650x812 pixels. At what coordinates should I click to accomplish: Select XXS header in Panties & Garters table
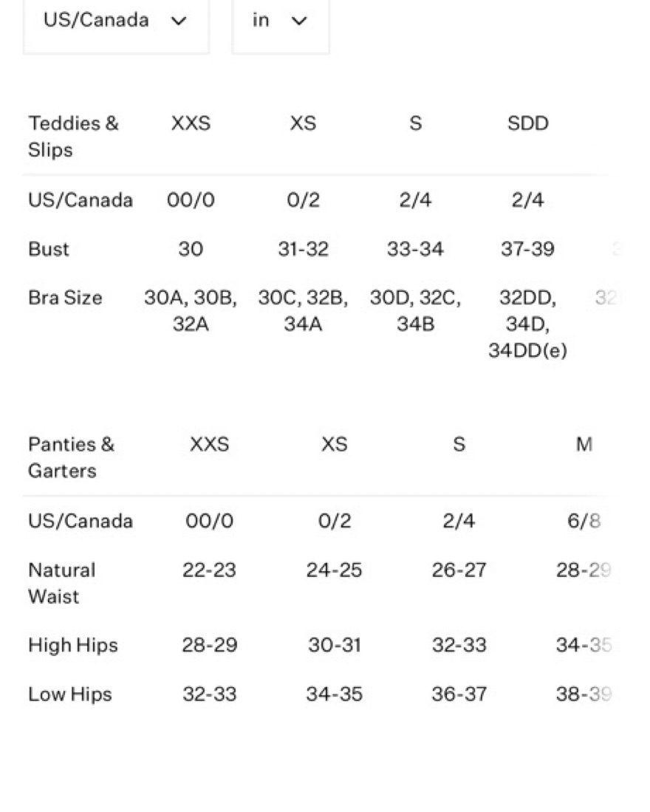(209, 444)
